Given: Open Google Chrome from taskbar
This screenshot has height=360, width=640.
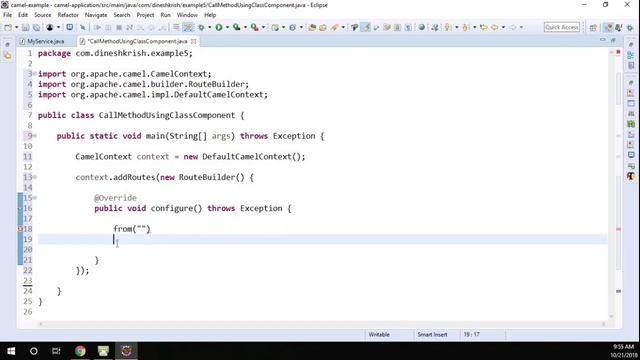Looking at the screenshot, I should click(80, 351).
